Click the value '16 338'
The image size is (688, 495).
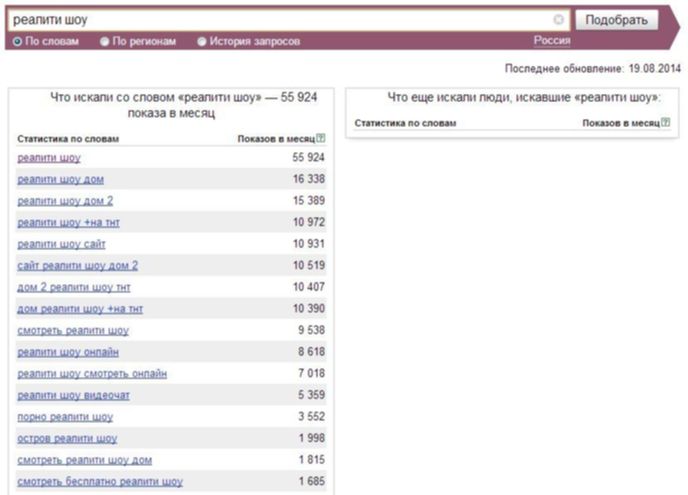tap(309, 179)
